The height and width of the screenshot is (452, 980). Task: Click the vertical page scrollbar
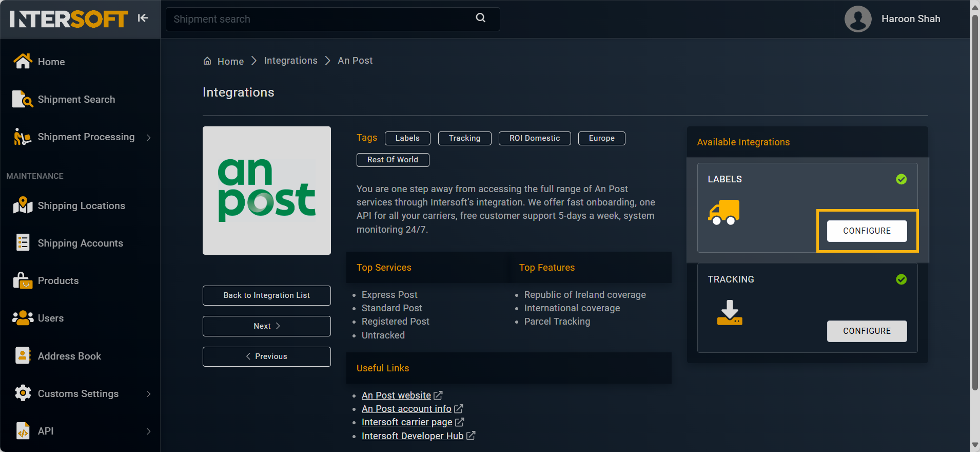point(975,203)
